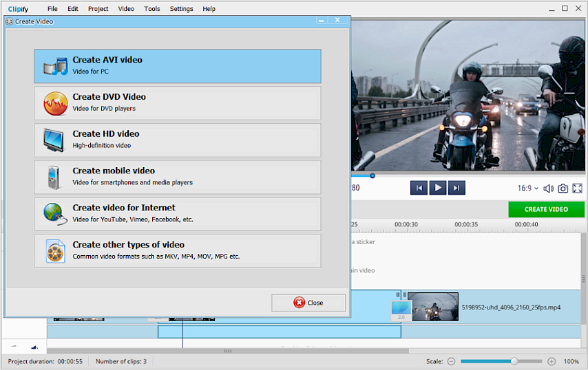This screenshot has width=588, height=370.
Task: Click the Close button in dialog
Action: click(308, 303)
